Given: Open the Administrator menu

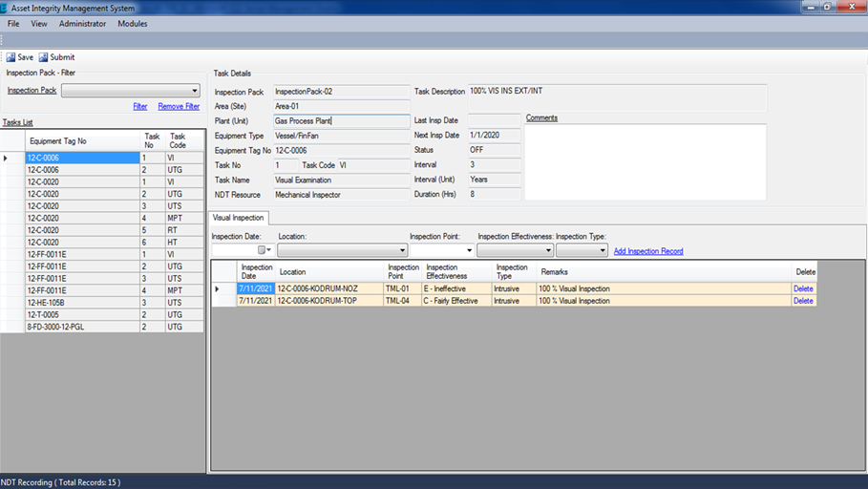Looking at the screenshot, I should pyautogui.click(x=82, y=24).
